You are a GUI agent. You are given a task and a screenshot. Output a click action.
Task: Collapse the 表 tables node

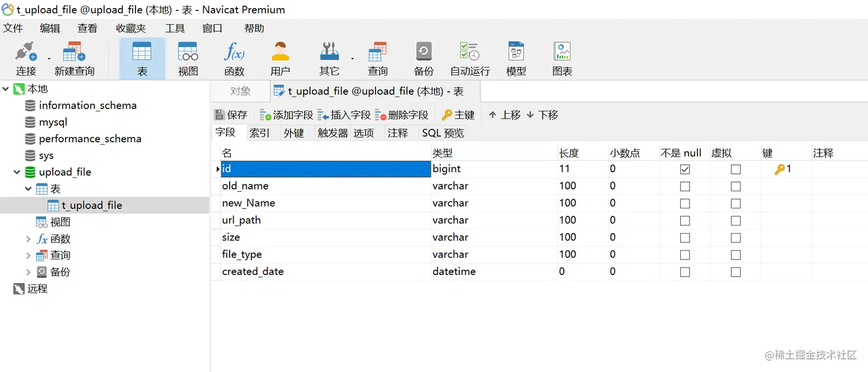click(29, 189)
